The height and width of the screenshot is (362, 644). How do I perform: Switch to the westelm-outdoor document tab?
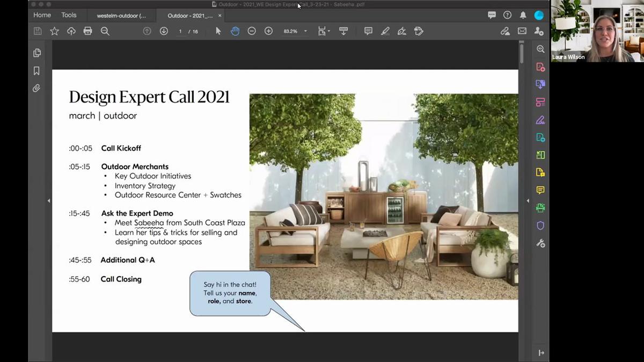[121, 16]
